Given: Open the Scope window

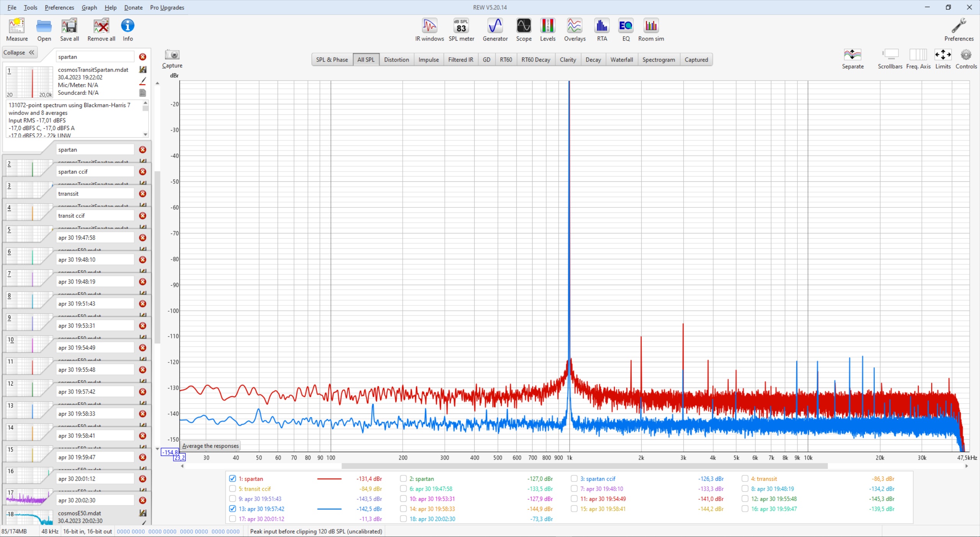Looking at the screenshot, I should [x=523, y=29].
